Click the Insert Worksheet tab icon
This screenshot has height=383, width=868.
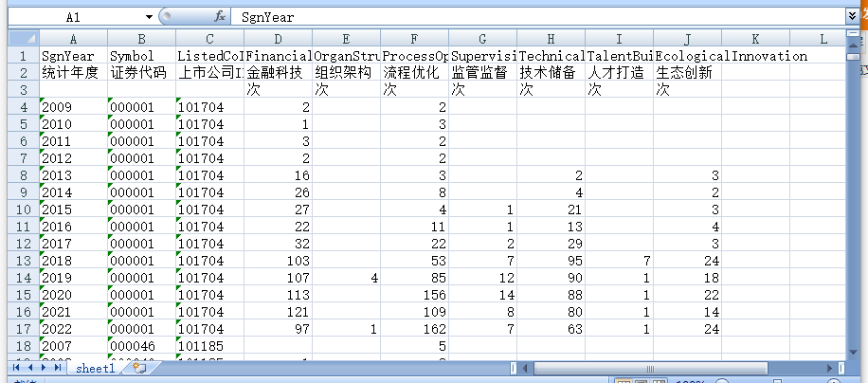pyautogui.click(x=138, y=368)
